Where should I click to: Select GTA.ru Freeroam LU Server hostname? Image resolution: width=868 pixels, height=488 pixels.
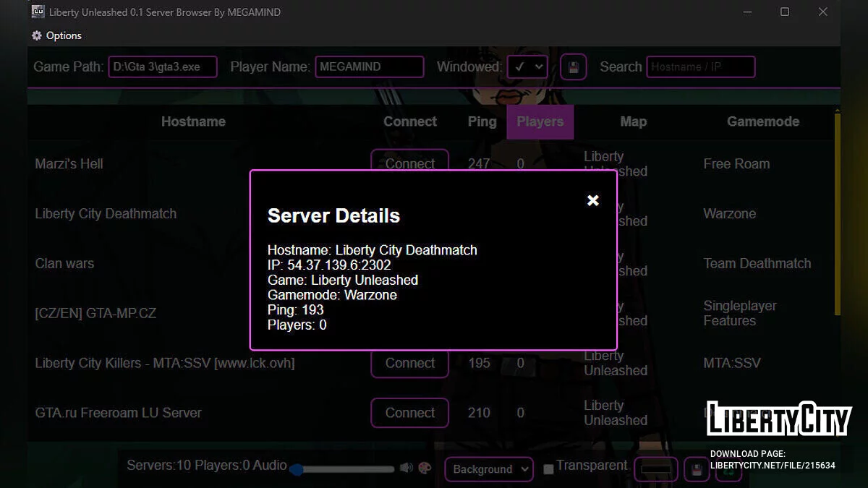tap(119, 413)
